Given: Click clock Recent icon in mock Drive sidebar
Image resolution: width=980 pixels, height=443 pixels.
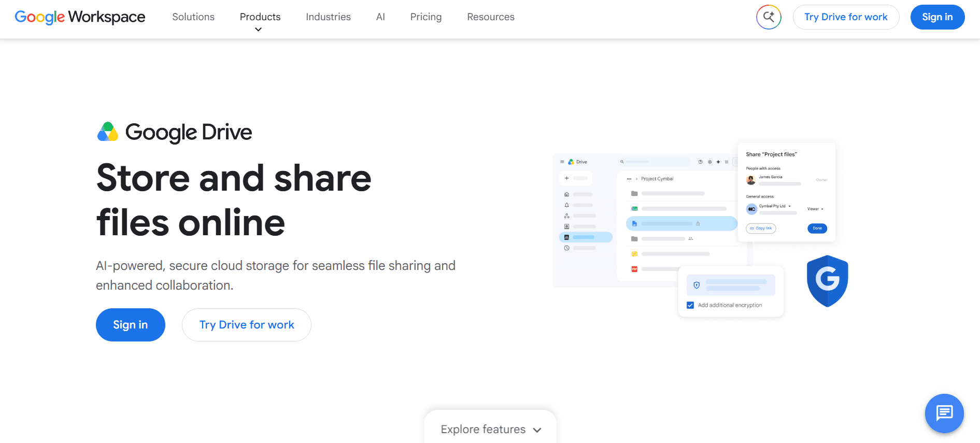Looking at the screenshot, I should [566, 248].
